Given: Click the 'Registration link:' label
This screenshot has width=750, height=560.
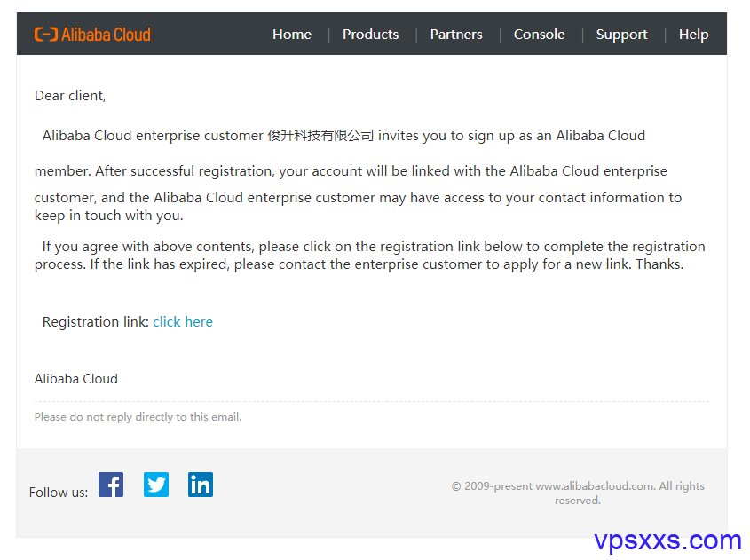Looking at the screenshot, I should tap(96, 322).
